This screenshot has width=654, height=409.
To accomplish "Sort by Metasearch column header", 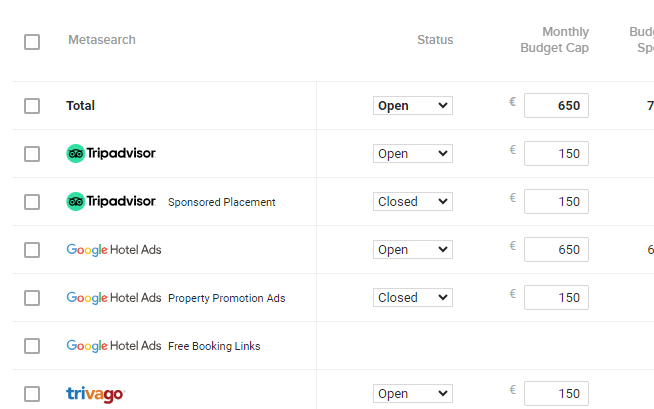I will [x=102, y=40].
